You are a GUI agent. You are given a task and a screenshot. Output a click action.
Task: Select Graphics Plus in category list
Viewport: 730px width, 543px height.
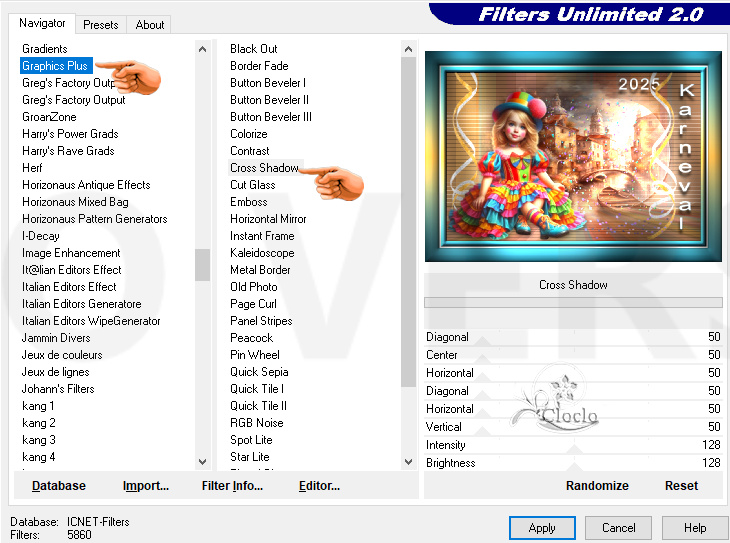click(56, 66)
